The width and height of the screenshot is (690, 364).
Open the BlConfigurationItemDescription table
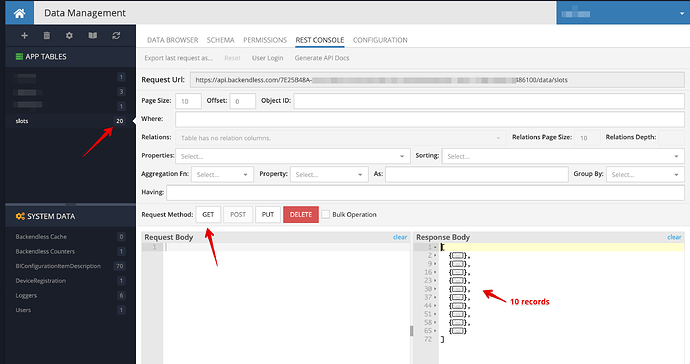pos(58,266)
